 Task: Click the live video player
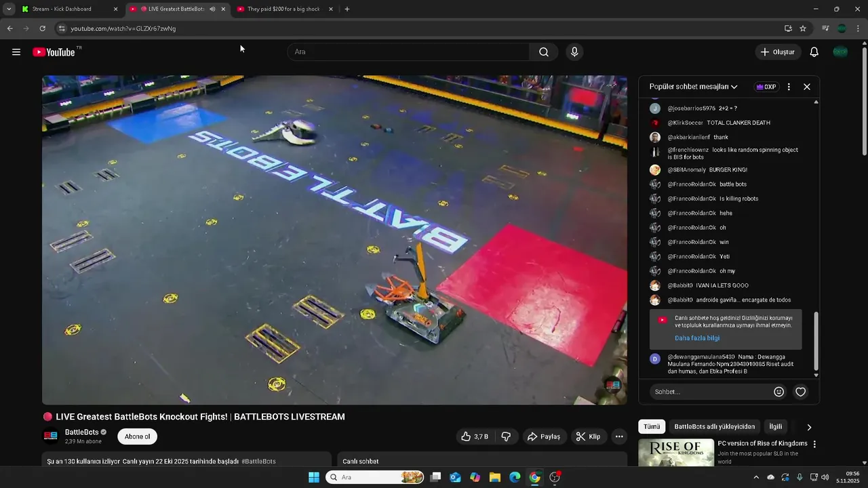pos(334,240)
